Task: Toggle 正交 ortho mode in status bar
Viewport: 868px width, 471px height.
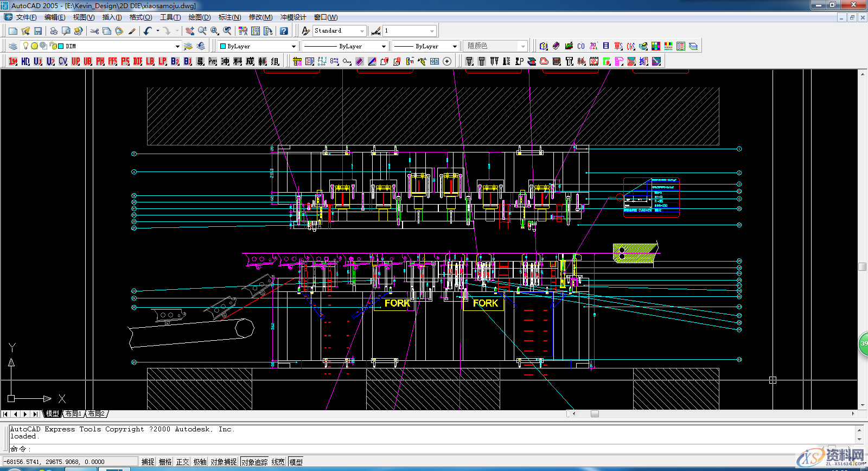Action: (x=182, y=462)
